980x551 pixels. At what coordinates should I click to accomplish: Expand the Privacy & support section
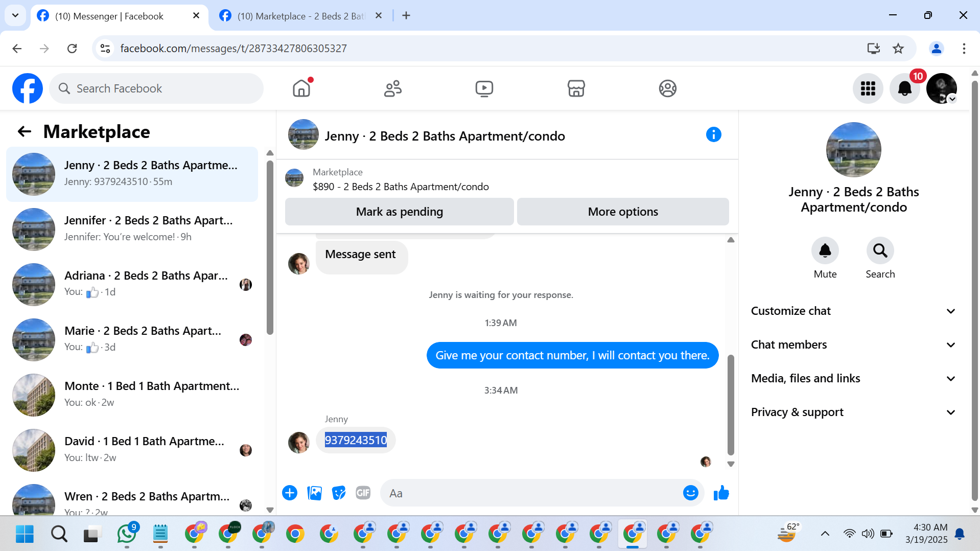[853, 412]
